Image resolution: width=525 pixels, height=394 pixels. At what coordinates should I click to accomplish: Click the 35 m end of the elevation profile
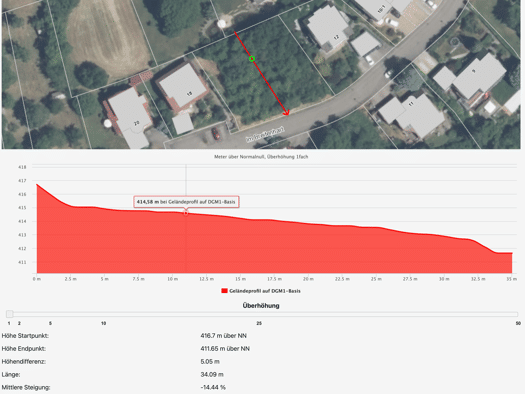click(512, 253)
